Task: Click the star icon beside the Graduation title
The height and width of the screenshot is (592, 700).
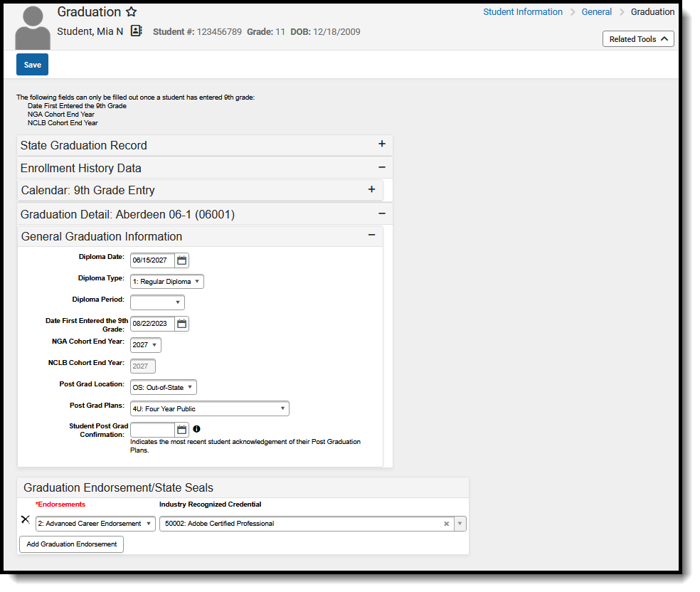Action: (132, 11)
